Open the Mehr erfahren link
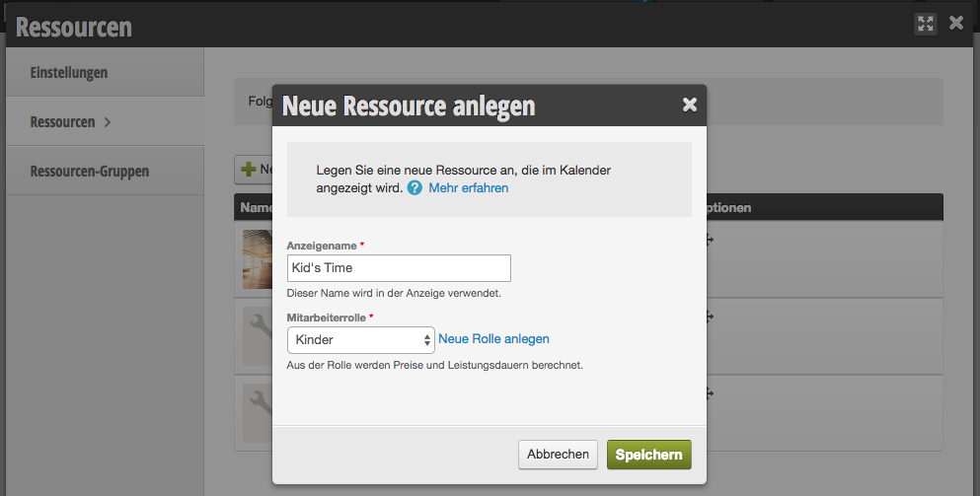 click(x=468, y=188)
